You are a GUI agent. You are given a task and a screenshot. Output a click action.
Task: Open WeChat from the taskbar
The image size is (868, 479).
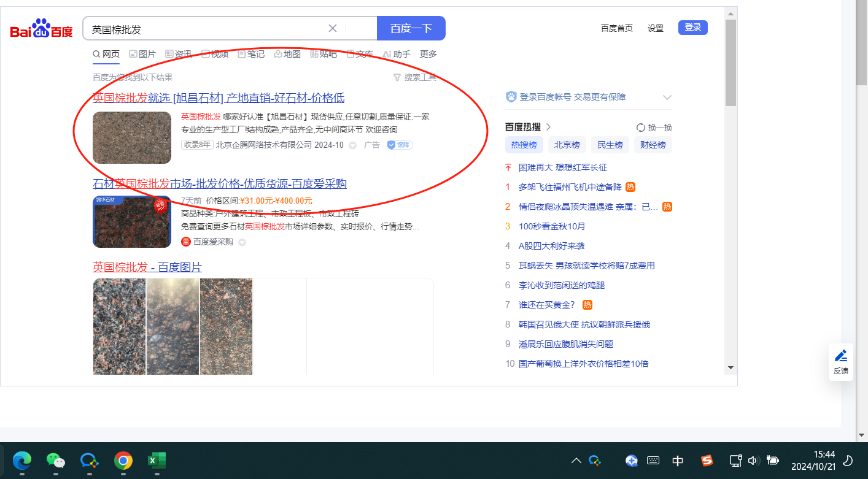click(56, 460)
